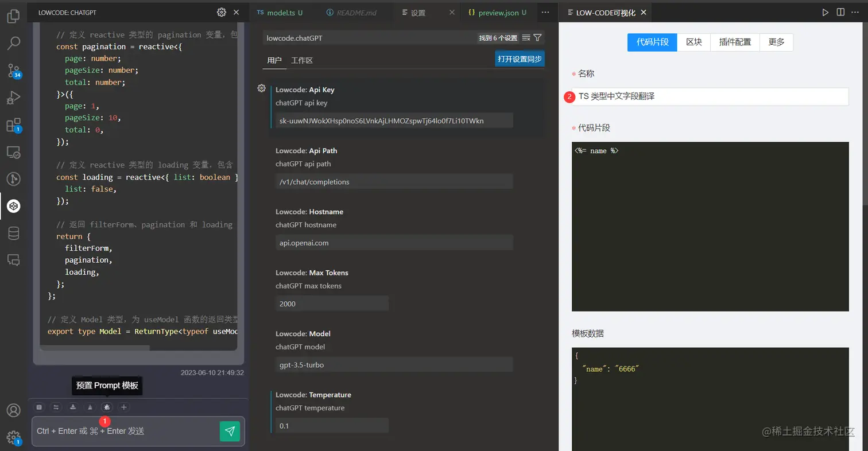
Task: Open the preset Prompt template bug icon
Action: click(107, 407)
